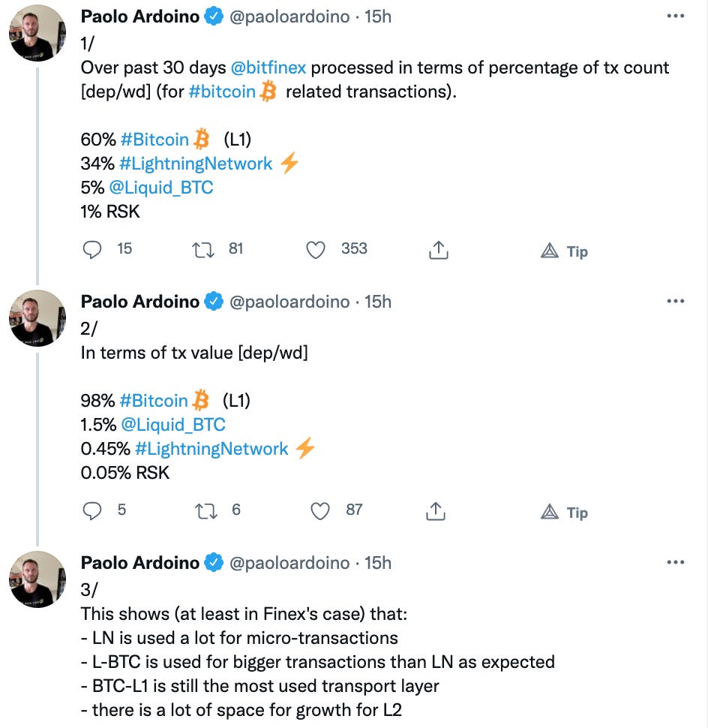Screen dimensions: 708x728
Task: Open Paolo Ardoino's profile name on second tweet
Action: (140, 302)
